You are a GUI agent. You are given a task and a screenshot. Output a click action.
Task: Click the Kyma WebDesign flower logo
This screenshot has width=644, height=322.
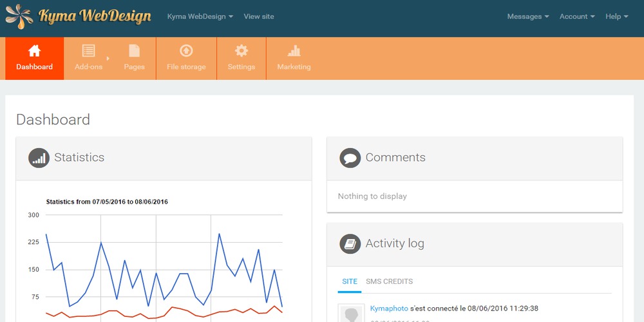pos(19,17)
